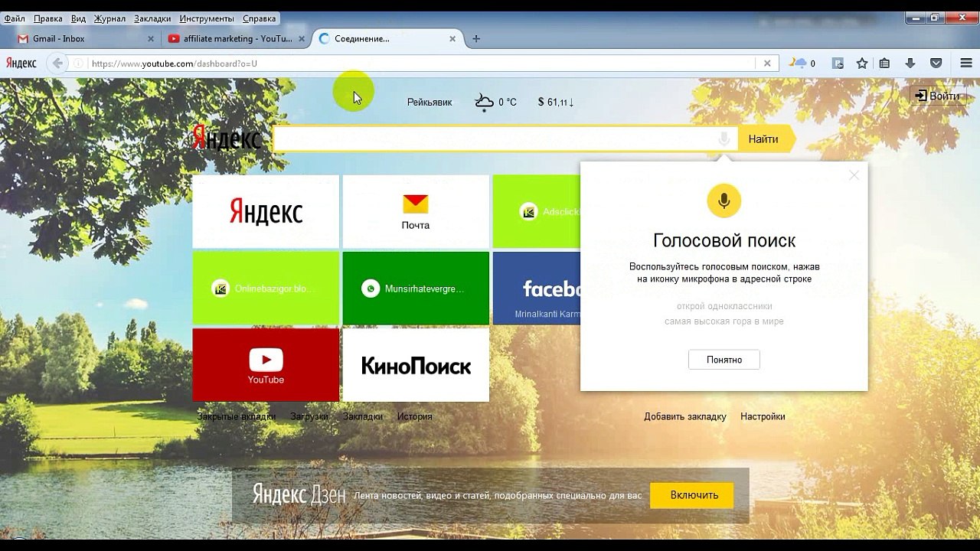Open the Яндекс speed dial tile

click(266, 211)
